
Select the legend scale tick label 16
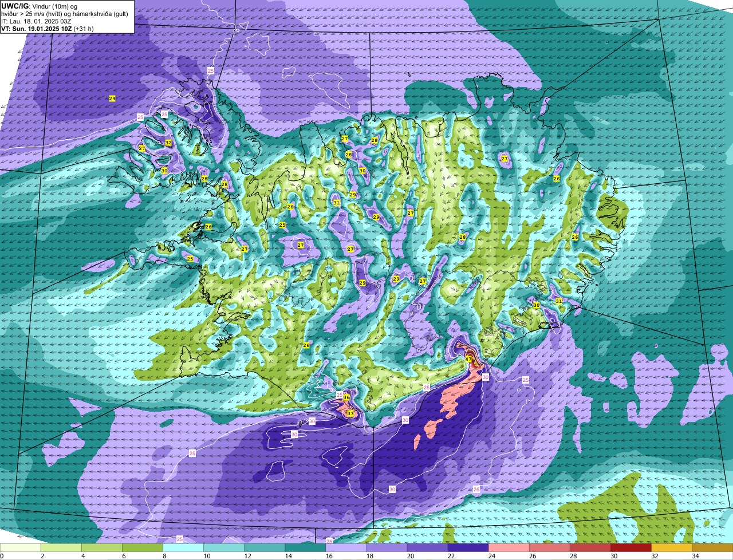pos(329,556)
